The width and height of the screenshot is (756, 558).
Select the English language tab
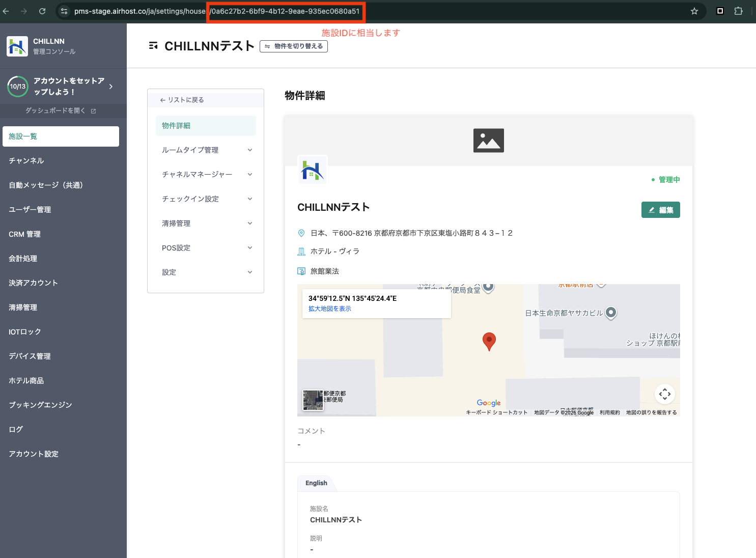point(316,483)
